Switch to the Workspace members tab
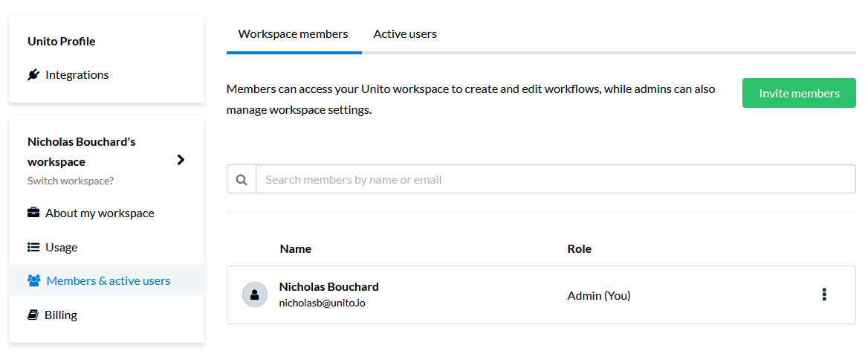The image size is (868, 357). pos(293,33)
